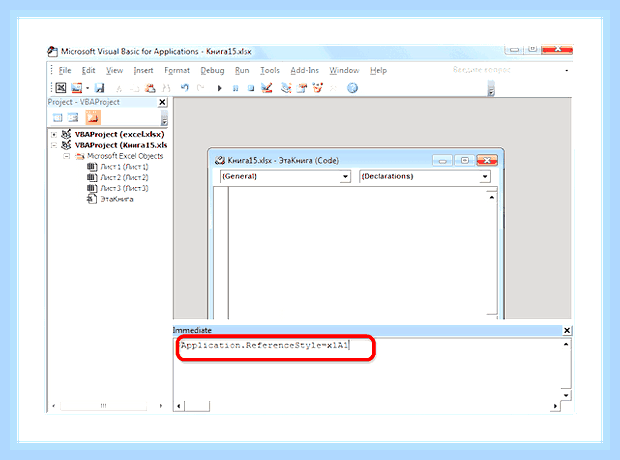Click View Code icon in Project panel
This screenshot has width=620, height=460.
click(58, 117)
